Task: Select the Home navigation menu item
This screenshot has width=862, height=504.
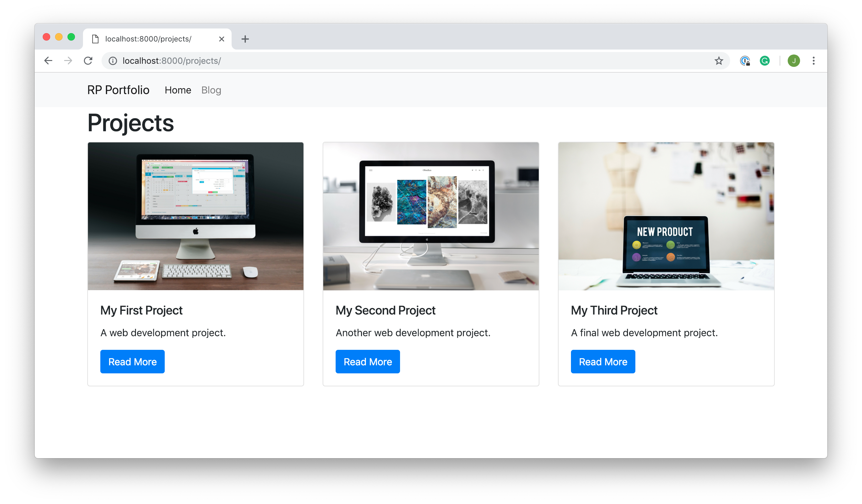Action: click(x=178, y=90)
